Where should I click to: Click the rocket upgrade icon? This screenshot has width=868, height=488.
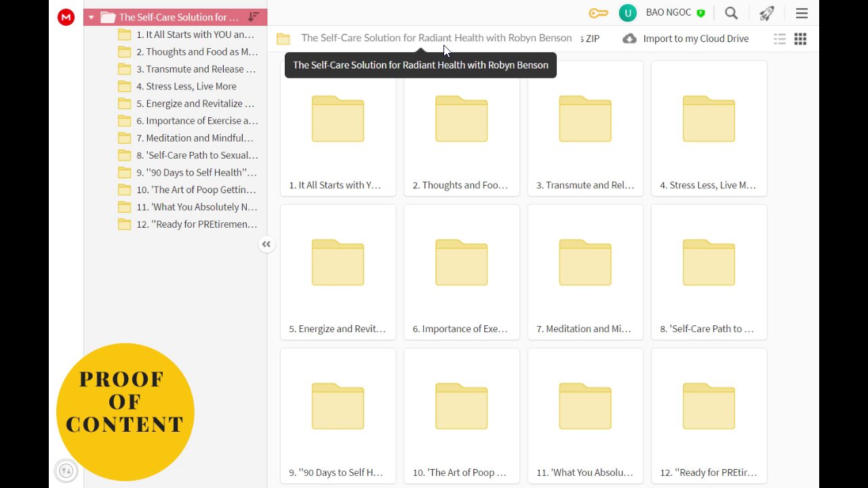click(766, 13)
